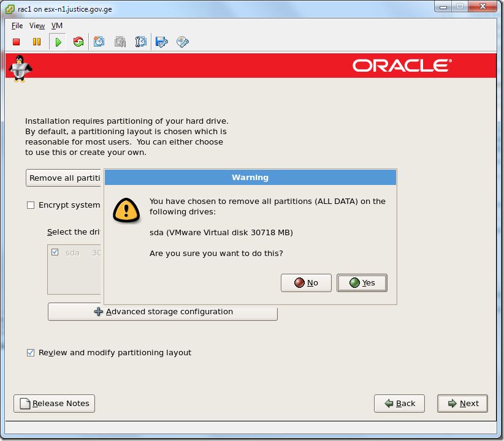This screenshot has width=504, height=441.
Task: Edit virtual machine settings
Action: pos(161,42)
